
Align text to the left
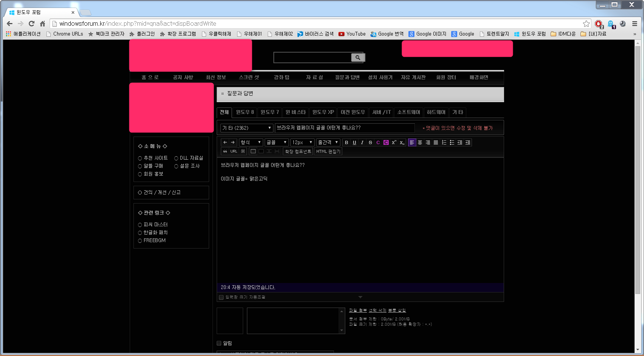(412, 143)
